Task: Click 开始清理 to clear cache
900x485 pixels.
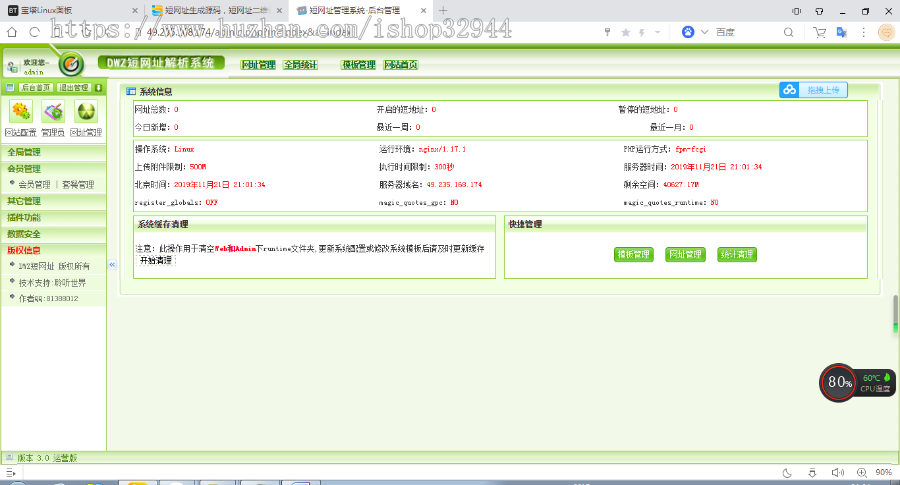Action: point(156,260)
